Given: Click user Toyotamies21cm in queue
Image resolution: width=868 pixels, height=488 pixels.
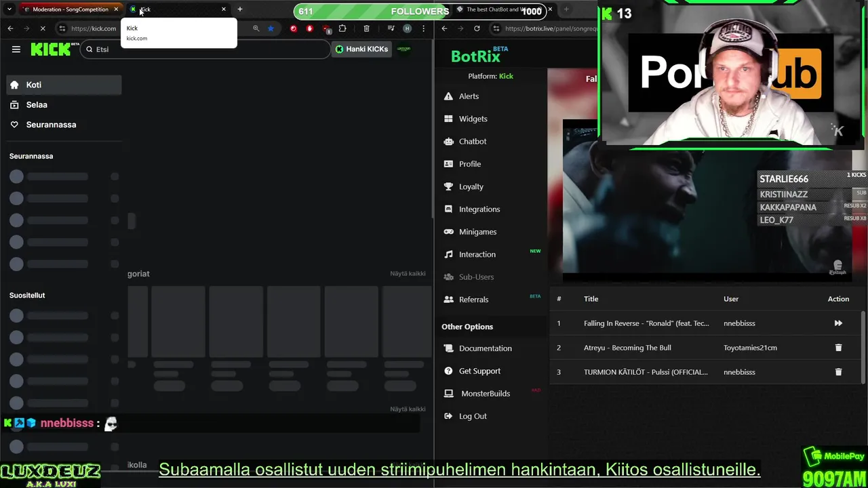Looking at the screenshot, I should click(750, 348).
